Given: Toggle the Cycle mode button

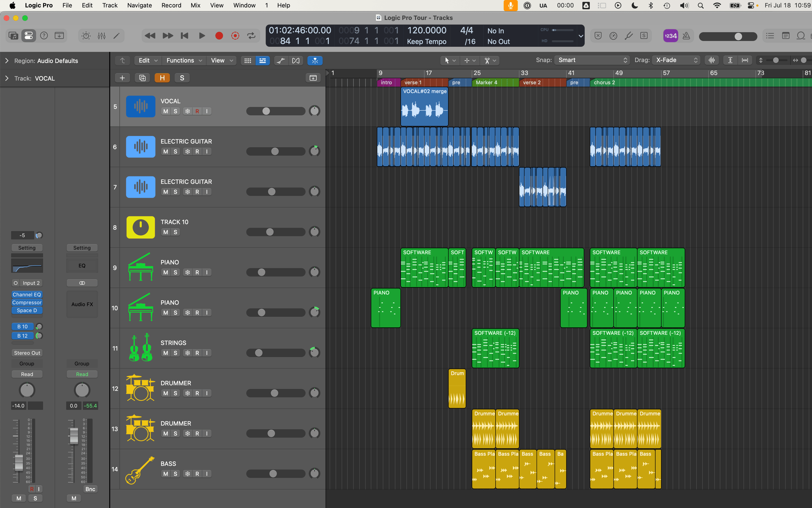Looking at the screenshot, I should click(251, 36).
